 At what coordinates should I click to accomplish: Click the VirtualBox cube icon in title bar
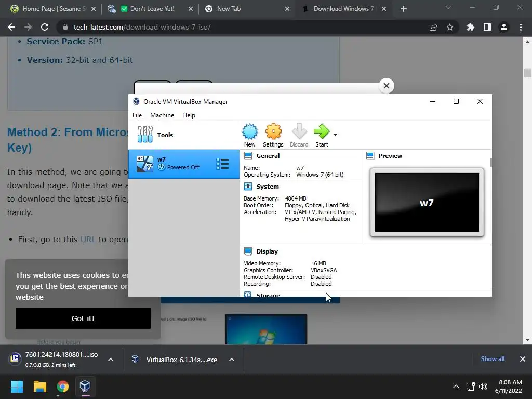pos(136,101)
